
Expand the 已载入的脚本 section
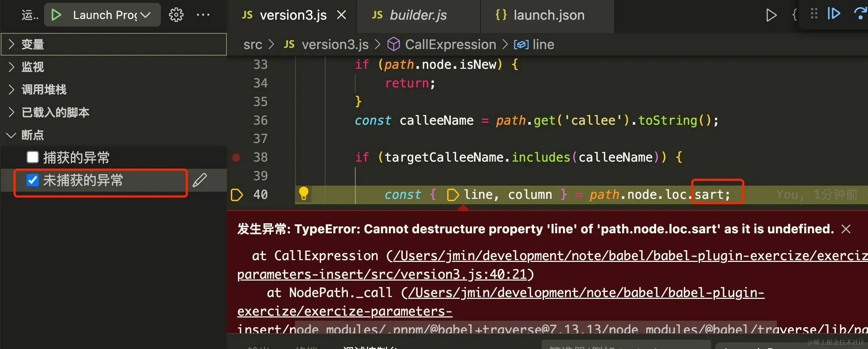pos(114,113)
